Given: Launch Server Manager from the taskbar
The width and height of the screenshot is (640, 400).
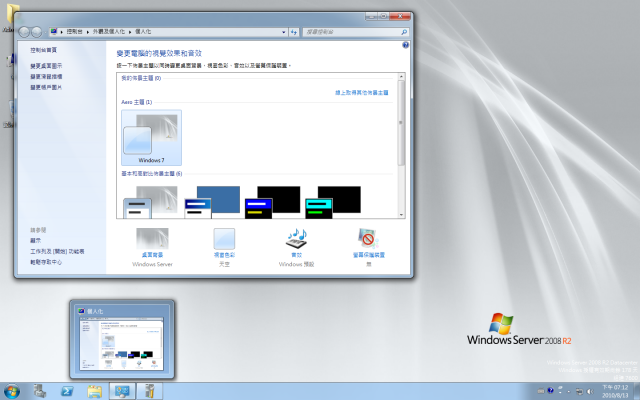Looking at the screenshot, I should coord(40,391).
